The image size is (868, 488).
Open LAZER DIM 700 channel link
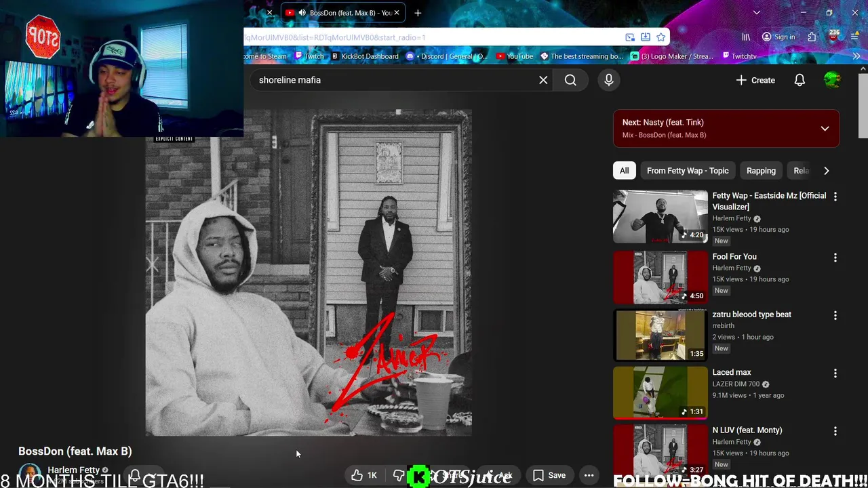[736, 384]
